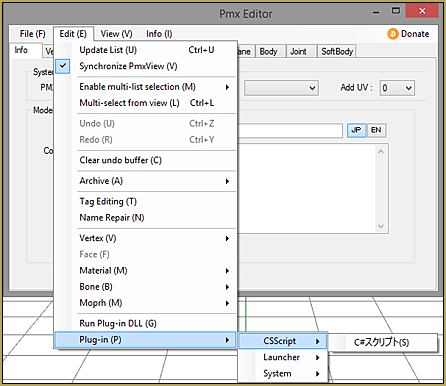
Task: Expand the Vertex (V) submenu
Action: (x=146, y=238)
